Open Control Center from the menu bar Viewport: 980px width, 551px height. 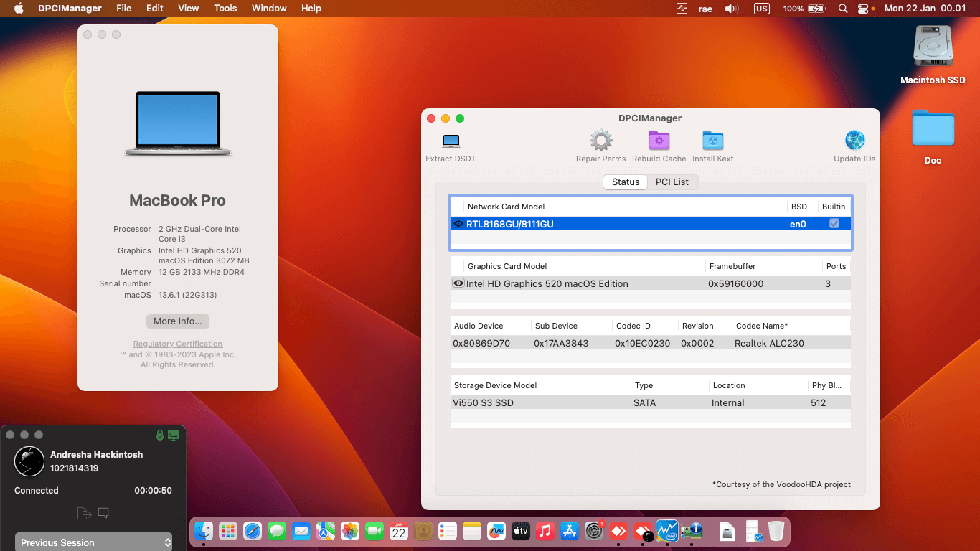(x=863, y=9)
